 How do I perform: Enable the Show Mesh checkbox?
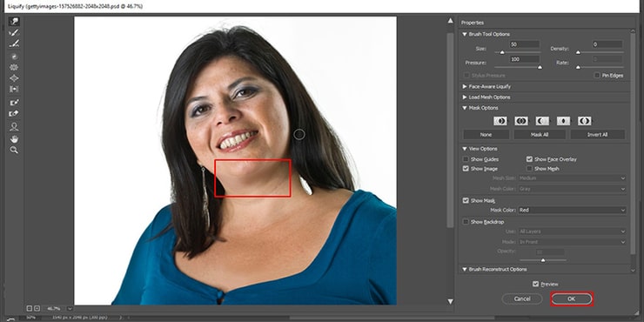(529, 168)
